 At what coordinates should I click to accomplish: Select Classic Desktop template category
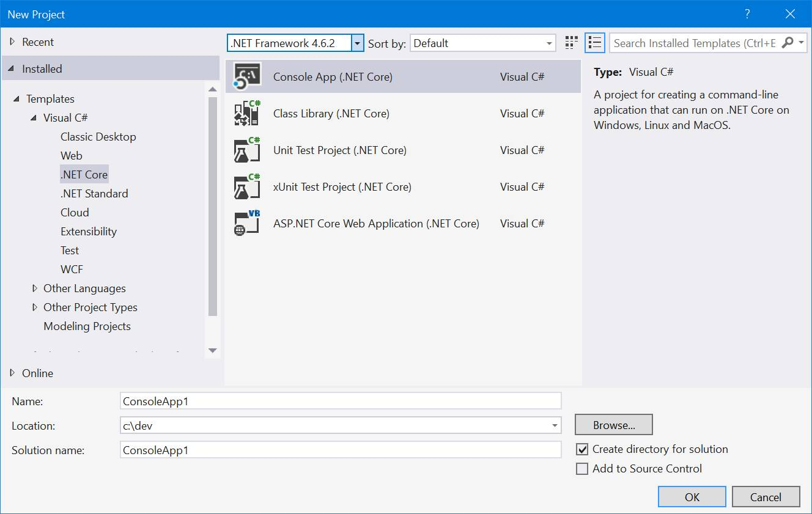coord(98,137)
